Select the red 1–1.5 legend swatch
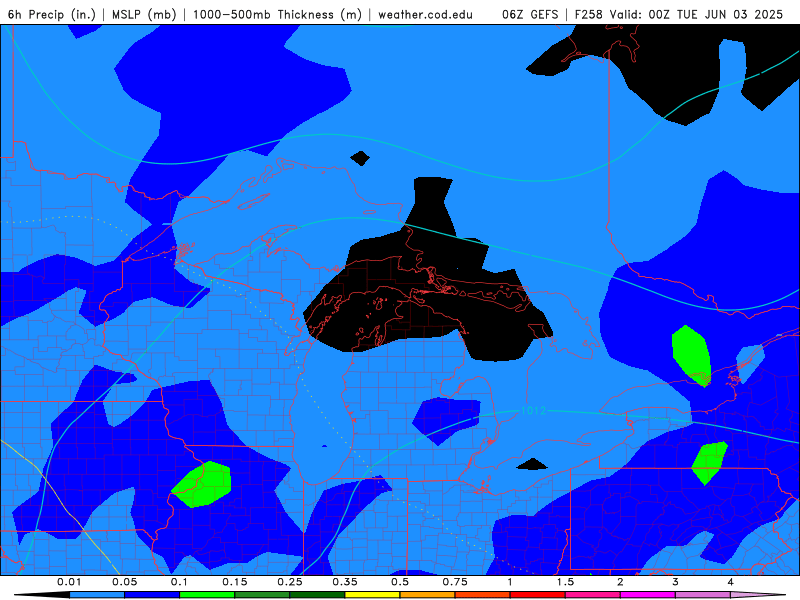The image size is (800, 600). 538,595
